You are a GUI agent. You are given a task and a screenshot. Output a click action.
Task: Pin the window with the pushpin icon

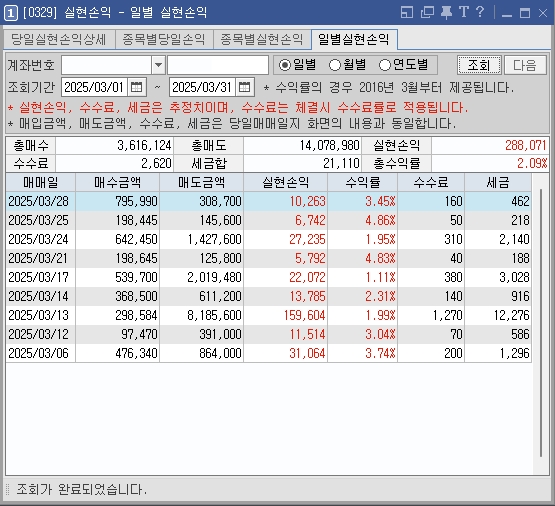pos(446,12)
